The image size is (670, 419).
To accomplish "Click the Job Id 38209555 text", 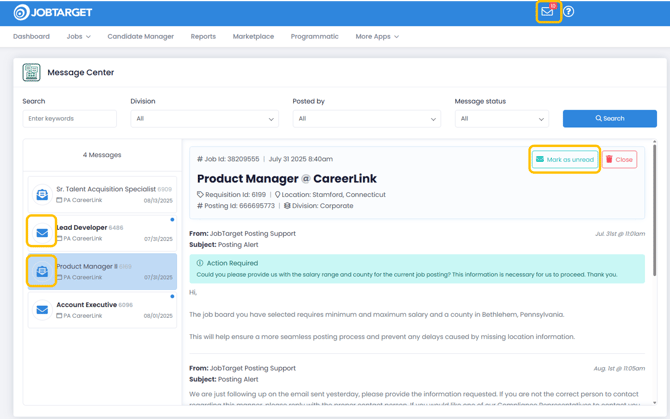I will [x=228, y=159].
